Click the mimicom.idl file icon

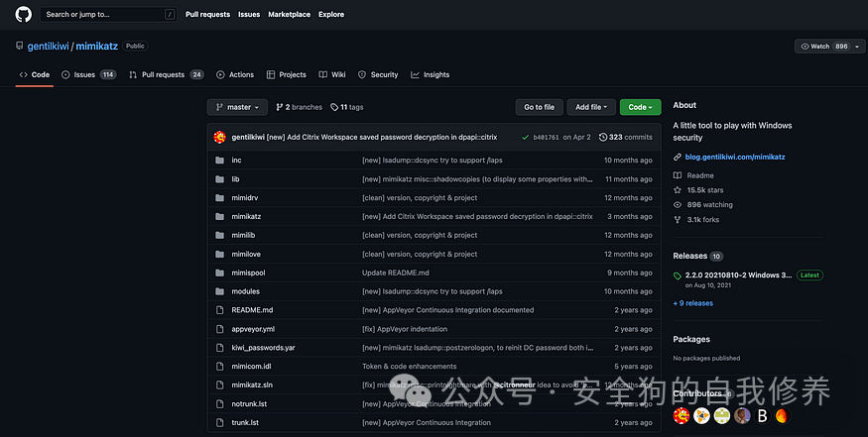[220, 367]
